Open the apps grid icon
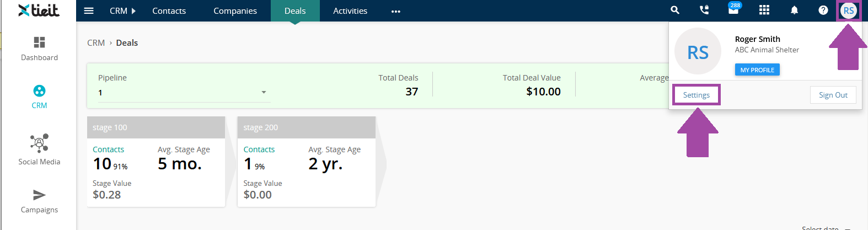 coord(764,10)
